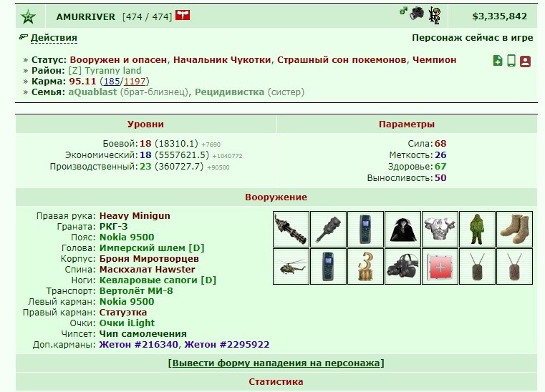This screenshot has height=392, width=545.
Task: Open the РКГ-3 grenade item thumbnail
Action: pyautogui.click(x=328, y=229)
